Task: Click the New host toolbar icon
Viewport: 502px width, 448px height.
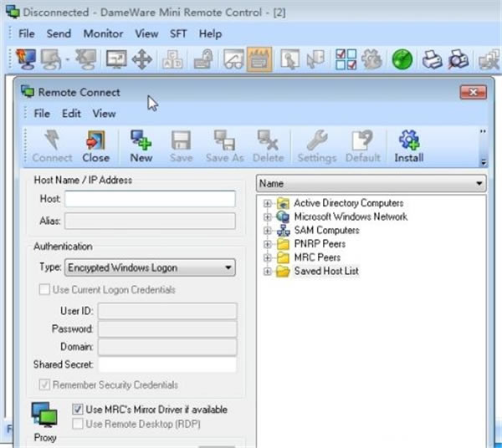Action: click(141, 145)
